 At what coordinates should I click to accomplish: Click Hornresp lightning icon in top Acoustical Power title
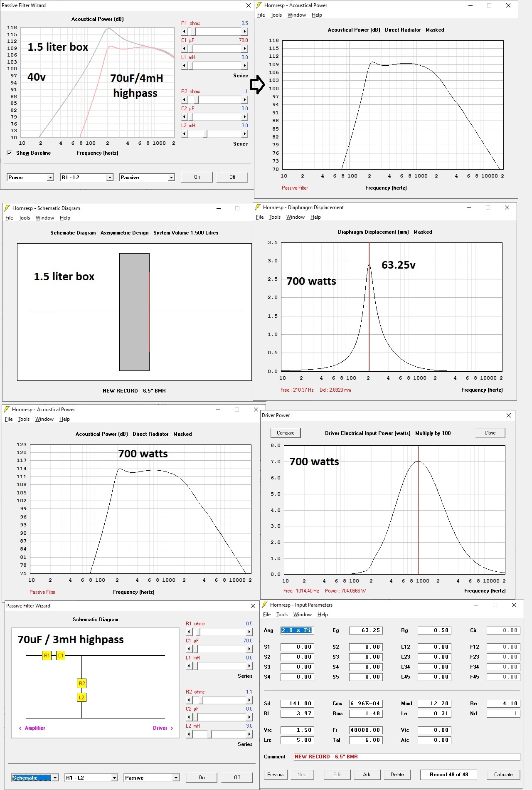(x=259, y=5)
